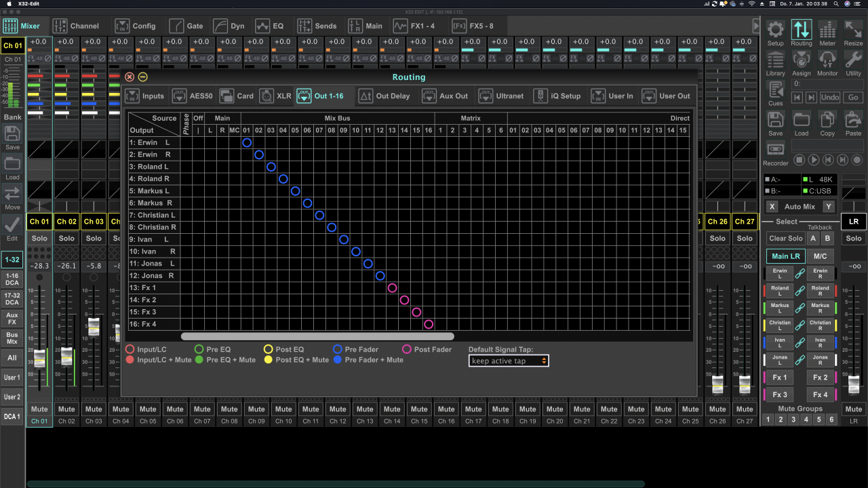Viewport: 868px width, 488px height.
Task: Toggle the Erwin L/R stereo link icon
Action: 800,273
